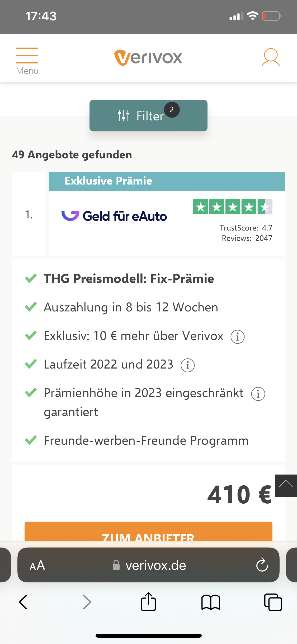This screenshot has width=297, height=644.
Task: Reload the verivox.de page
Action: (262, 565)
